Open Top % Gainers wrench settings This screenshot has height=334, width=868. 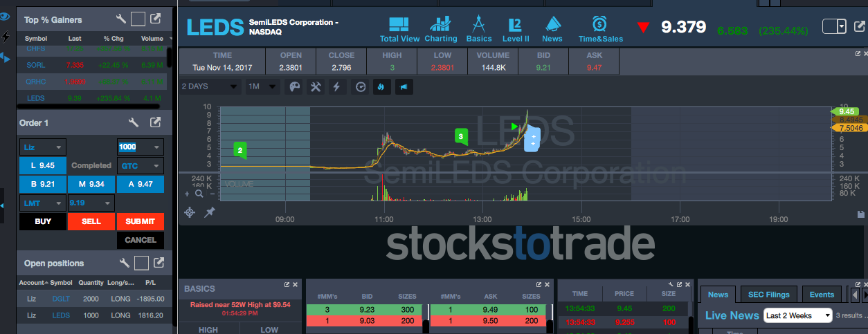[120, 19]
